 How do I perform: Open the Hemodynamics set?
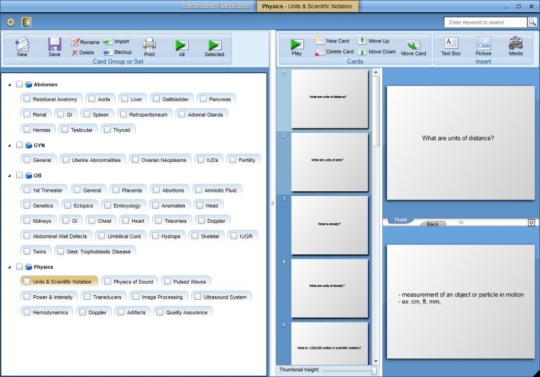point(47,312)
